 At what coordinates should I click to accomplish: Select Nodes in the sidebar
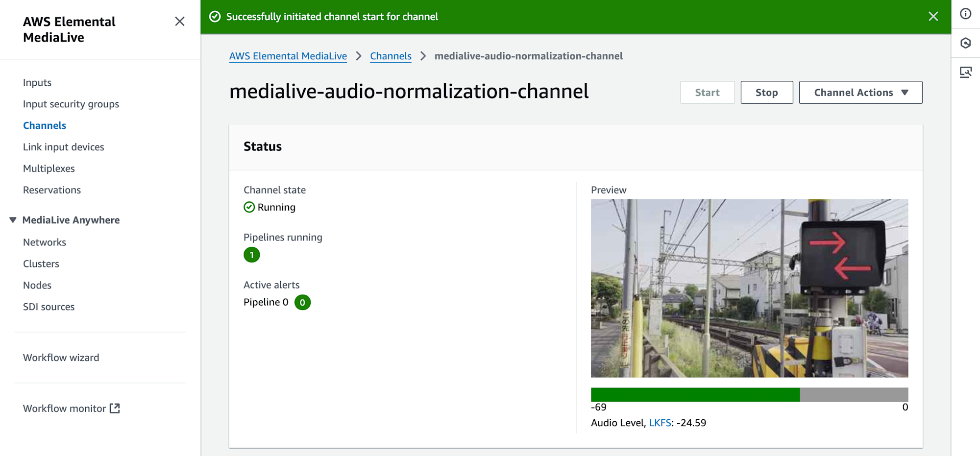pyautogui.click(x=37, y=285)
